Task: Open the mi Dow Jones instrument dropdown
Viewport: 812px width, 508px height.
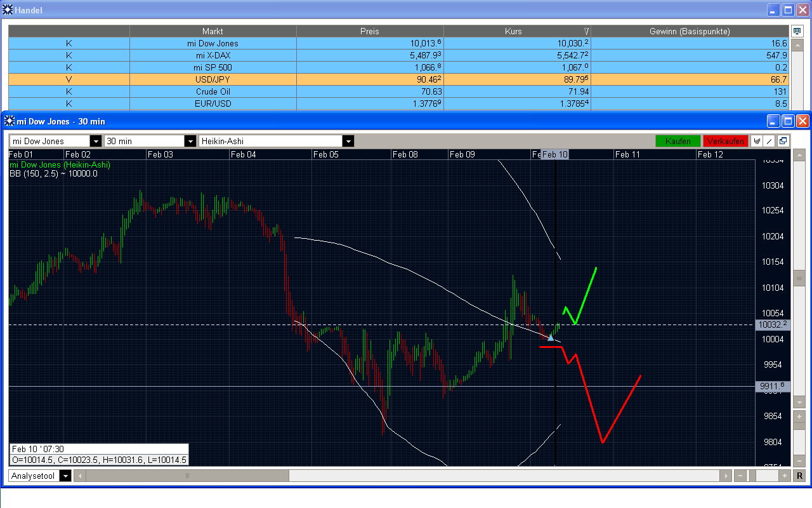Action: [95, 141]
